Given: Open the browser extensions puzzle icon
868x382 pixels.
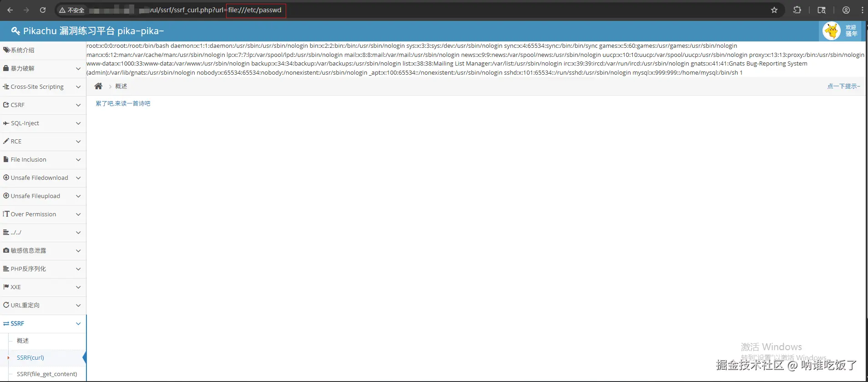Looking at the screenshot, I should 797,10.
